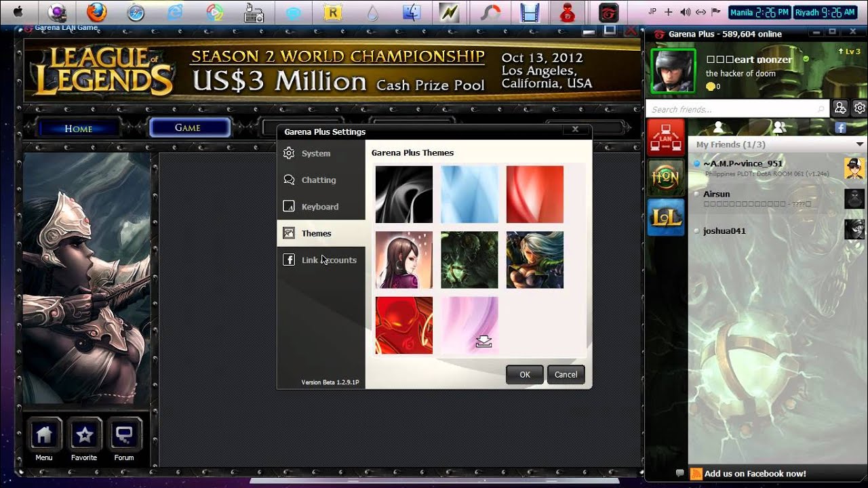Viewport: 868px width, 488px height.
Task: Click the user profile avatar in Garena Plus
Action: pos(673,71)
